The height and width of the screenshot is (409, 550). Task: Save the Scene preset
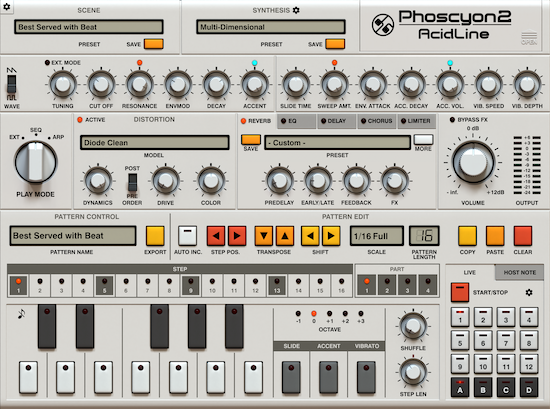(154, 44)
